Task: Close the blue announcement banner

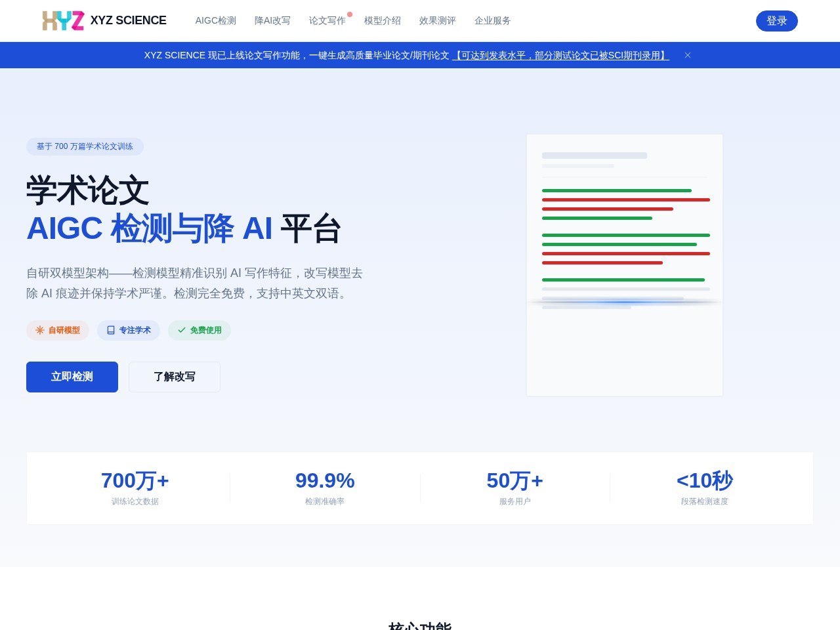Action: [688, 55]
